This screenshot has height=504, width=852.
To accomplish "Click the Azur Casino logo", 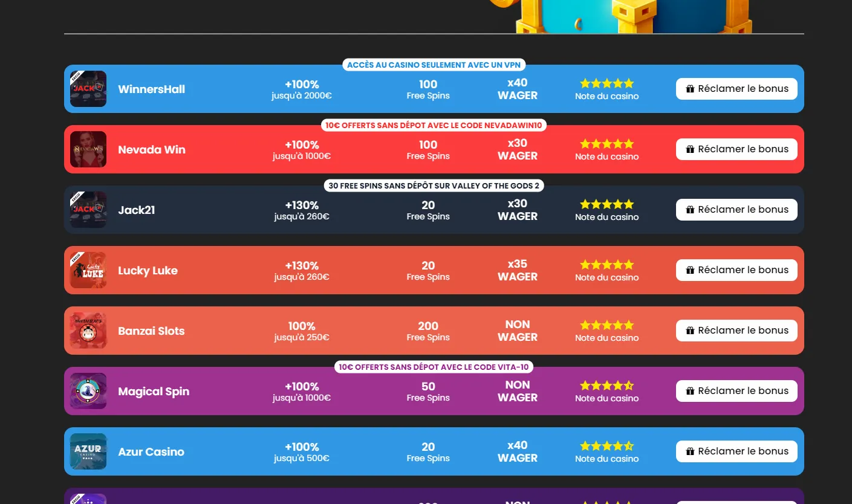I will 88,451.
